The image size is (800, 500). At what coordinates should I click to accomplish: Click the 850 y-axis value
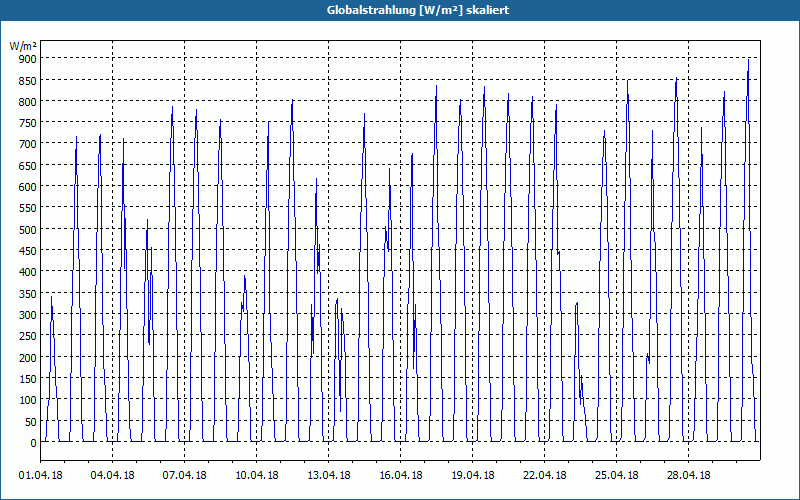[x=28, y=81]
